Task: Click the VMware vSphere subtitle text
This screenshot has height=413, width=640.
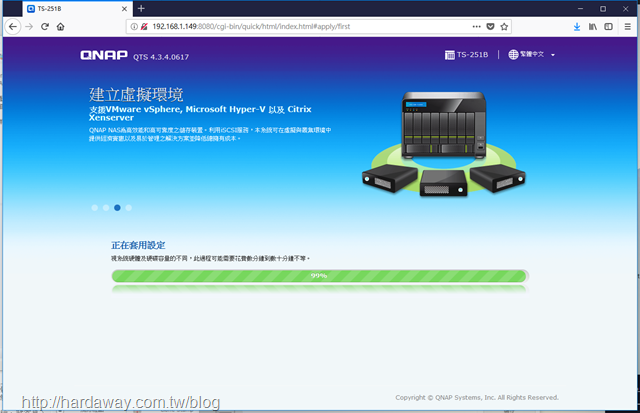Action: (x=200, y=113)
